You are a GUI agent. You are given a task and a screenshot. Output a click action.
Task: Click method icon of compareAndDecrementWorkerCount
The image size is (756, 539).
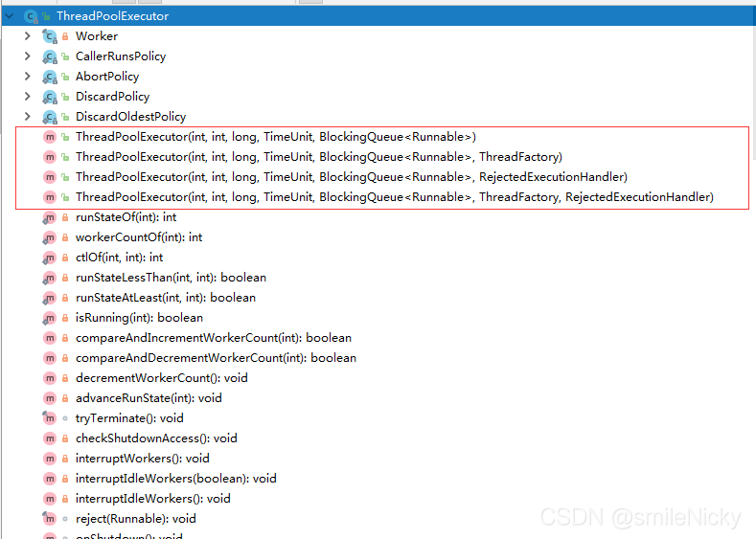[50, 358]
